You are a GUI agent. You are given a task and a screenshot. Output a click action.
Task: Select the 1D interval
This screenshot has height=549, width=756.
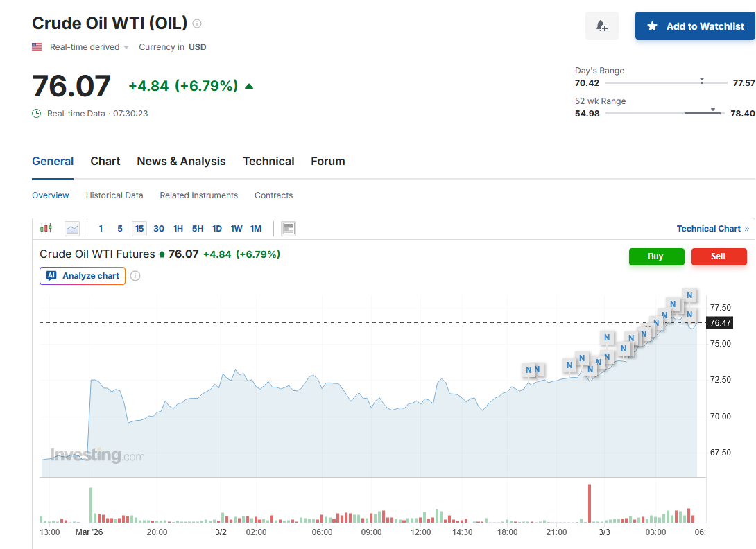217,229
